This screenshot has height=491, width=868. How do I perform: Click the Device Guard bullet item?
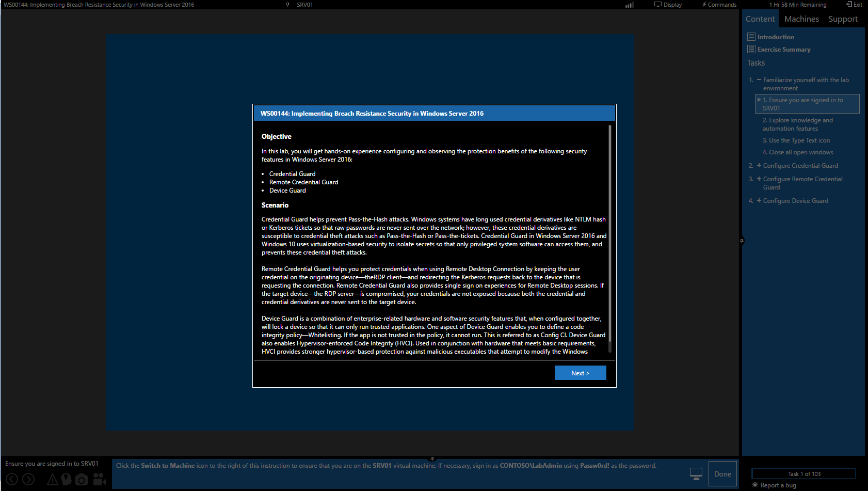287,191
